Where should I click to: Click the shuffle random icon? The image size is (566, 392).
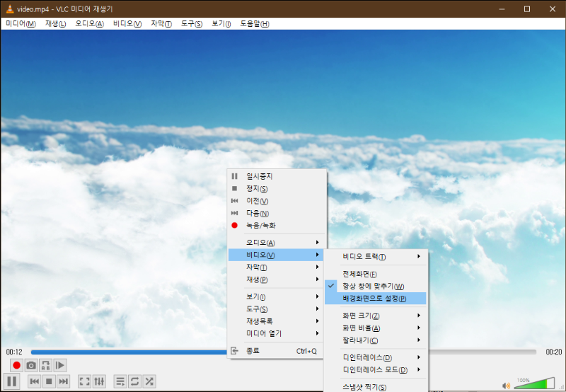tap(149, 381)
